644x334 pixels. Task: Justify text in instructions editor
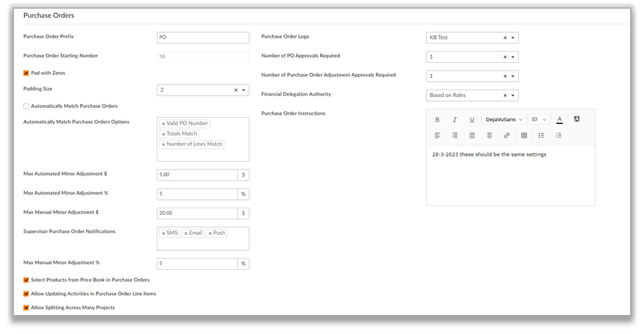[472, 136]
